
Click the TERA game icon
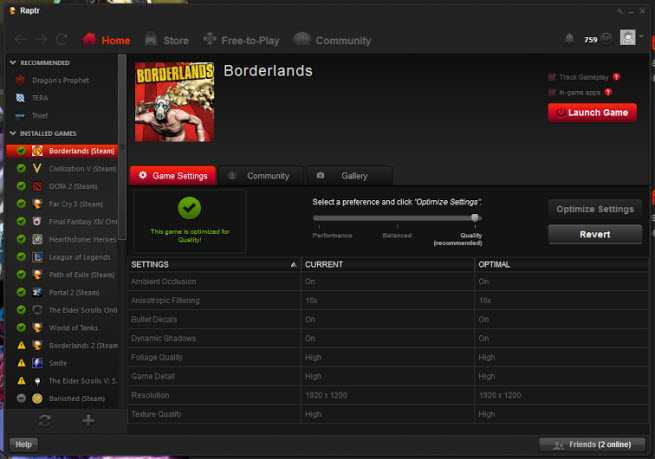coord(20,98)
